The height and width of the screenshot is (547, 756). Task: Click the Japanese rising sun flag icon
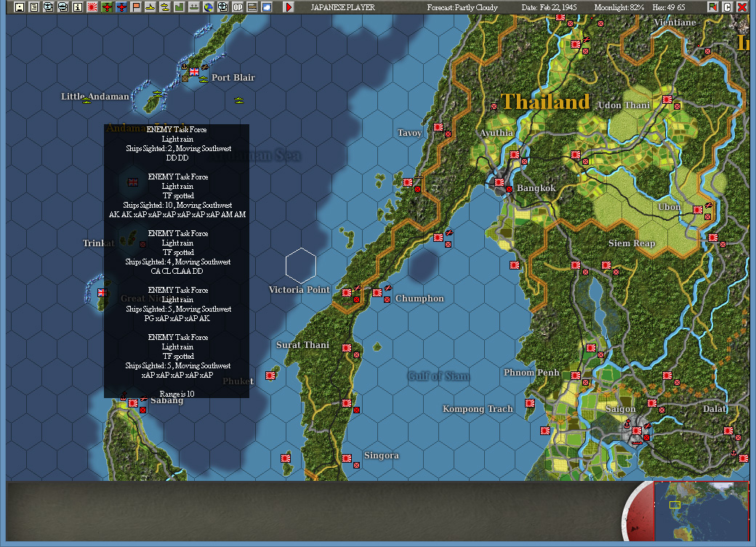click(x=92, y=7)
